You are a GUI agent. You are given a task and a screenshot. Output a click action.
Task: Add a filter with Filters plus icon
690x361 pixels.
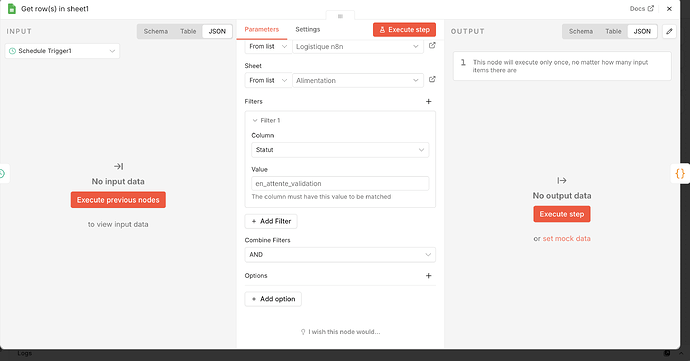pyautogui.click(x=429, y=101)
